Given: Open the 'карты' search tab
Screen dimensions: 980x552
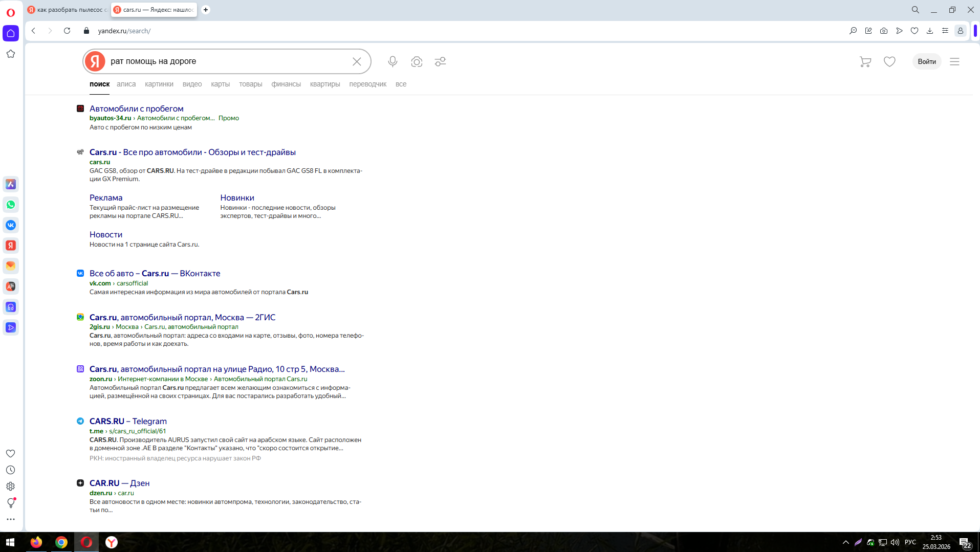Looking at the screenshot, I should click(221, 84).
